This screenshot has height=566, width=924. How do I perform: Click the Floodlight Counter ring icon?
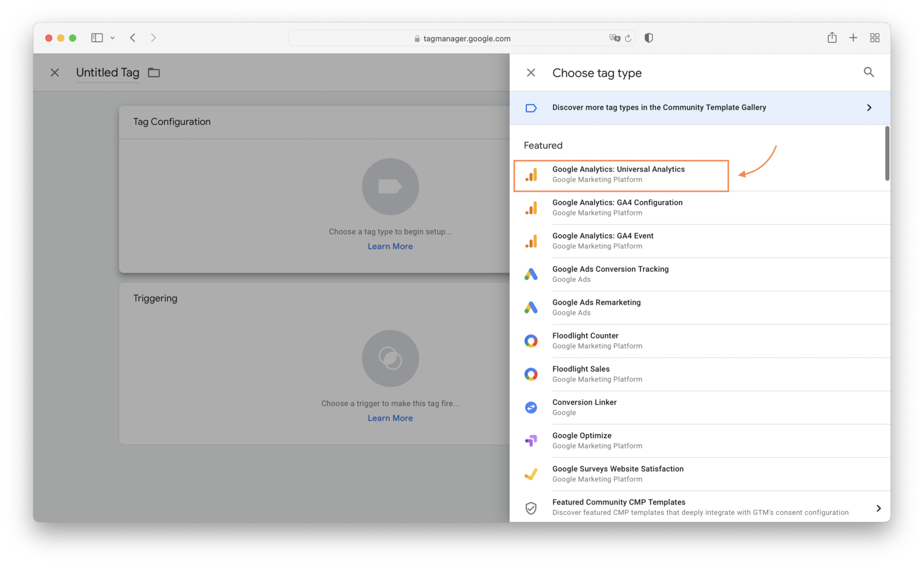pyautogui.click(x=531, y=341)
